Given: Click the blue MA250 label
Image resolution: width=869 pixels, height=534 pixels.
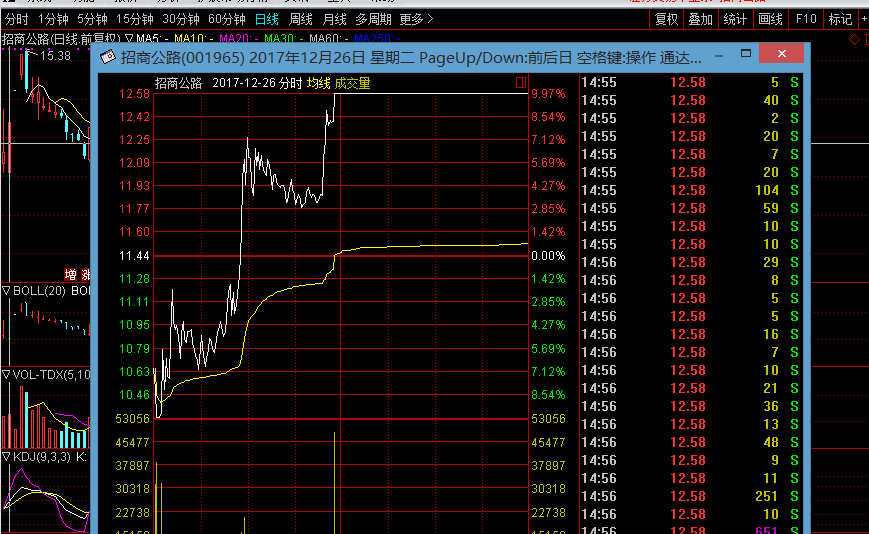Looking at the screenshot, I should click(376, 39).
